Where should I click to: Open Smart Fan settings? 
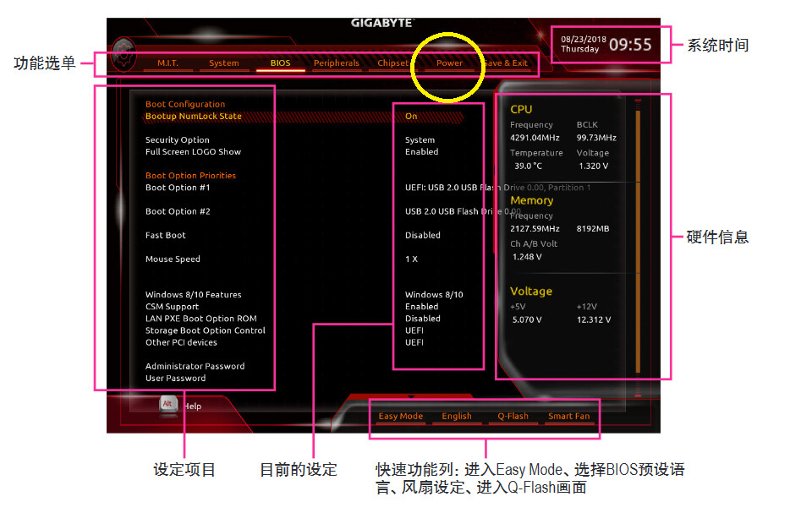(568, 416)
